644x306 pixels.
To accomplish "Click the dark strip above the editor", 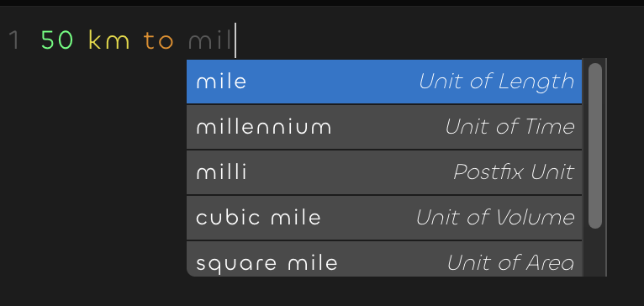I will pyautogui.click(x=322, y=3).
